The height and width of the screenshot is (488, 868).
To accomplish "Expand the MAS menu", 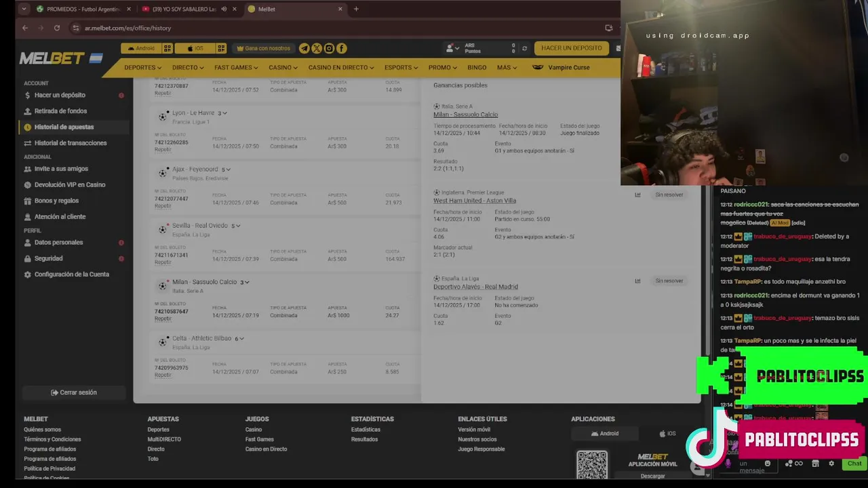I will [x=507, y=67].
